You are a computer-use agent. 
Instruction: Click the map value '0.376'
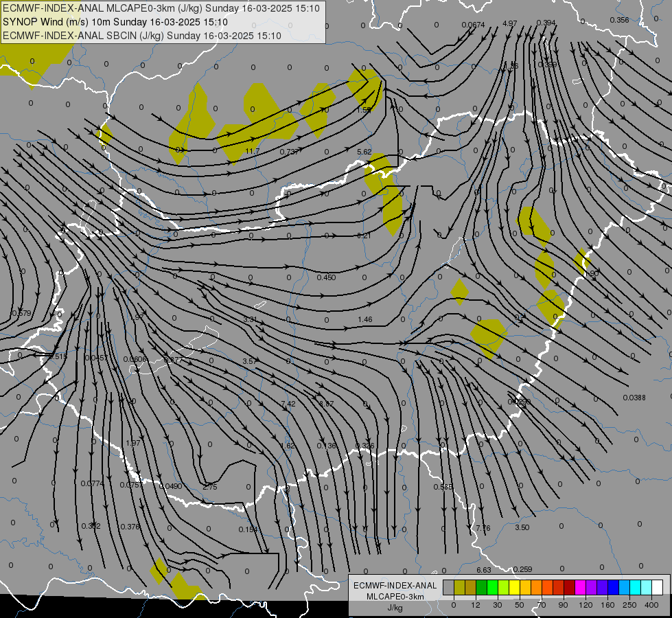[x=130, y=527]
